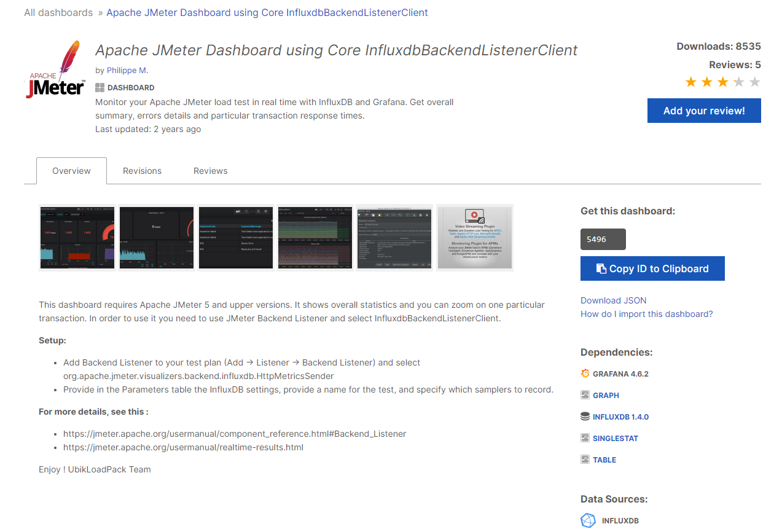Viewport: 782px width, 532px height.
Task: Click the INFLUXDB 1.4.0 dependency link
Action: click(x=620, y=417)
